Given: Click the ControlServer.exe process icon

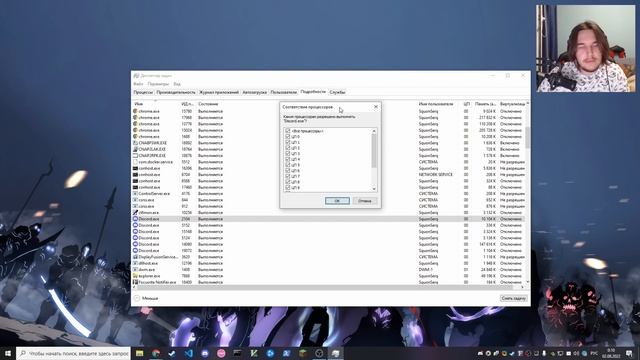Looking at the screenshot, I should click(135, 193).
